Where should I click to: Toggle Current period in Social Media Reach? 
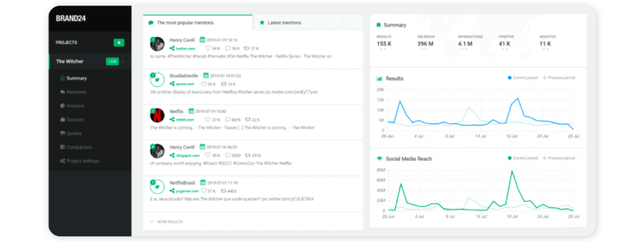click(522, 158)
